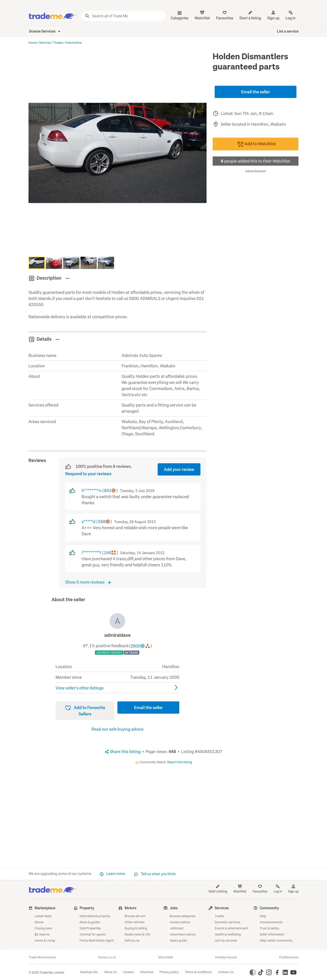Go to Home breadcrumb
327x980 pixels.
click(x=33, y=42)
